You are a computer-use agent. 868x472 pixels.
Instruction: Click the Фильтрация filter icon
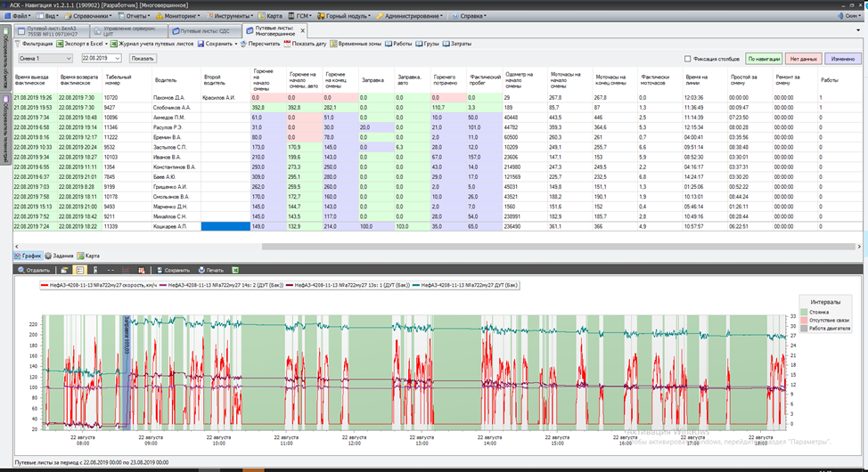(19, 44)
